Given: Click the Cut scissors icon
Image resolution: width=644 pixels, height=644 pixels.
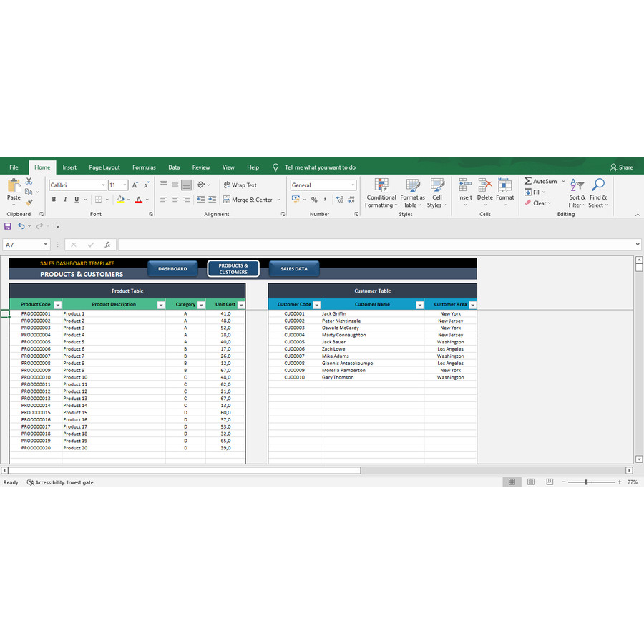Looking at the screenshot, I should pos(29,181).
